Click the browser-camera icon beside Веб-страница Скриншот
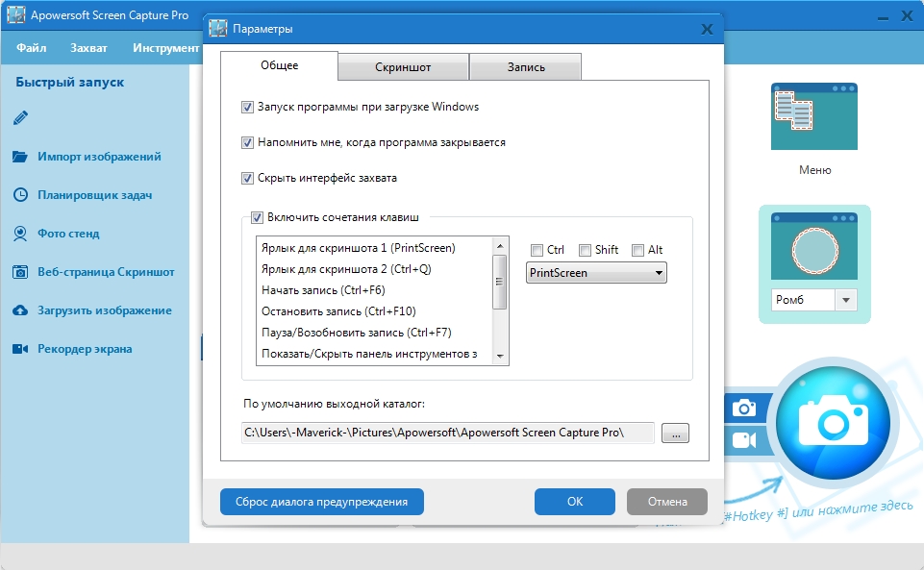 [x=20, y=272]
